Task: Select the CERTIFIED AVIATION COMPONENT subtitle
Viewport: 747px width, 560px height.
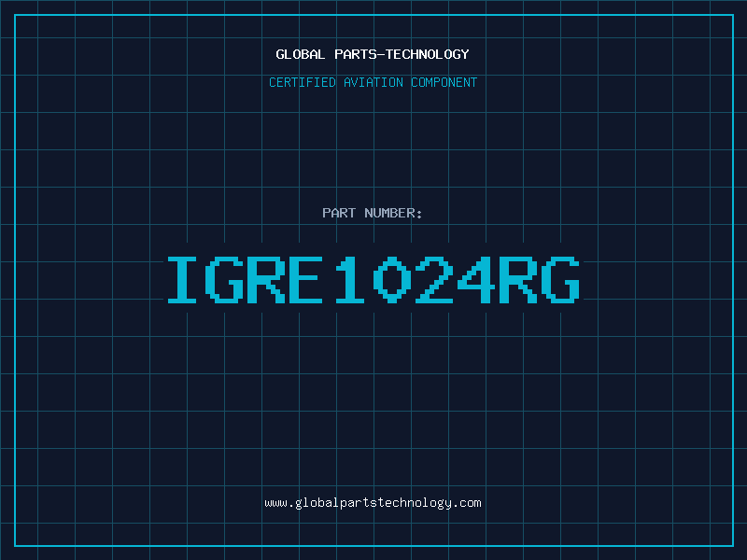Action: [373, 82]
